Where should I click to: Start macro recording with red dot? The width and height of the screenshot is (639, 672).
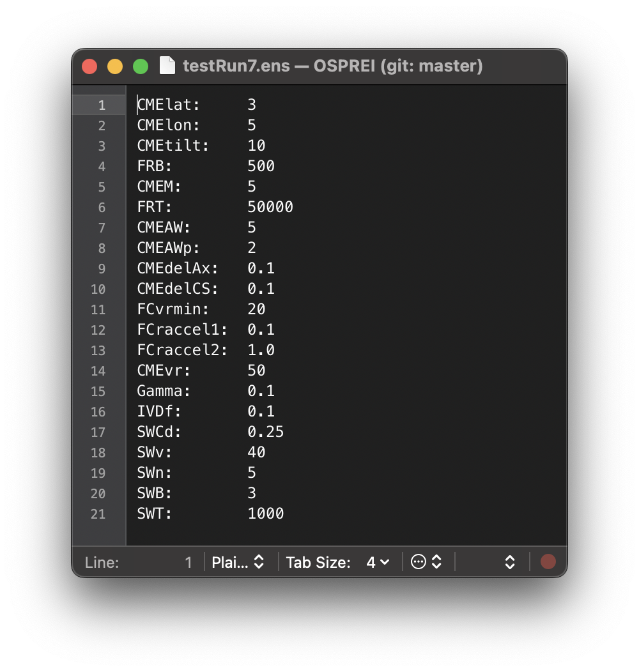tap(548, 562)
